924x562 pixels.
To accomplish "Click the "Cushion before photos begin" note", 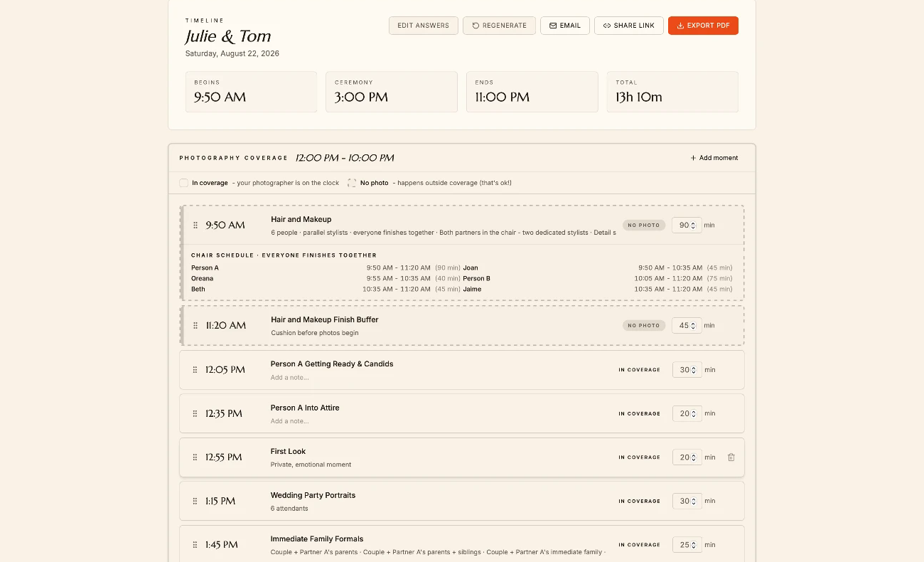I will [x=315, y=333].
